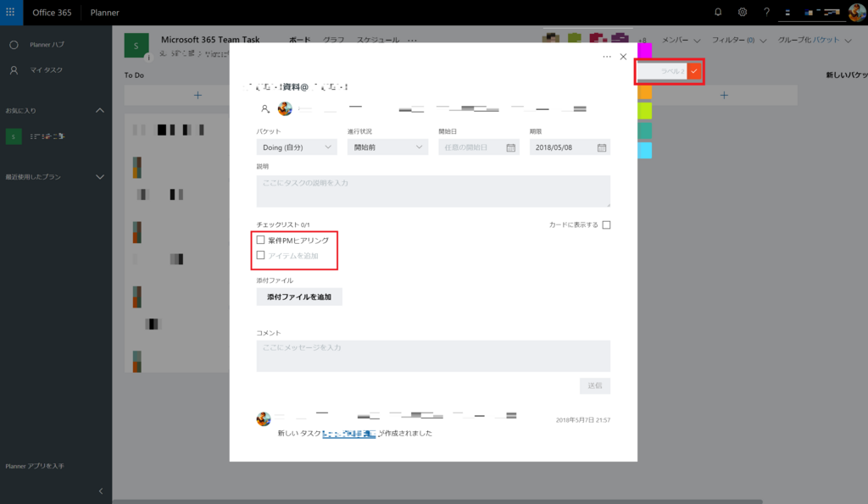Image resolution: width=868 pixels, height=504 pixels.
Task: Click the assign member person icon
Action: (x=263, y=108)
